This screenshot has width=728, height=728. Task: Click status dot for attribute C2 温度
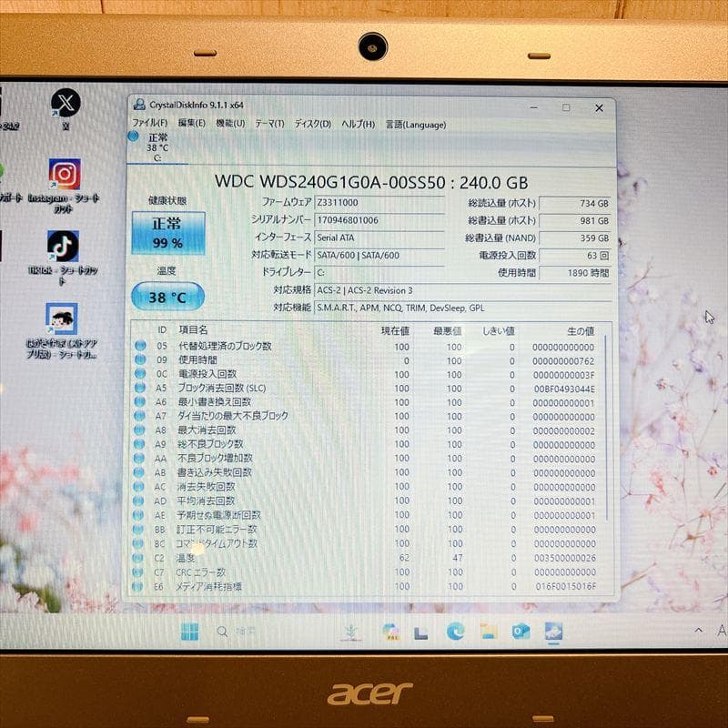(137, 558)
